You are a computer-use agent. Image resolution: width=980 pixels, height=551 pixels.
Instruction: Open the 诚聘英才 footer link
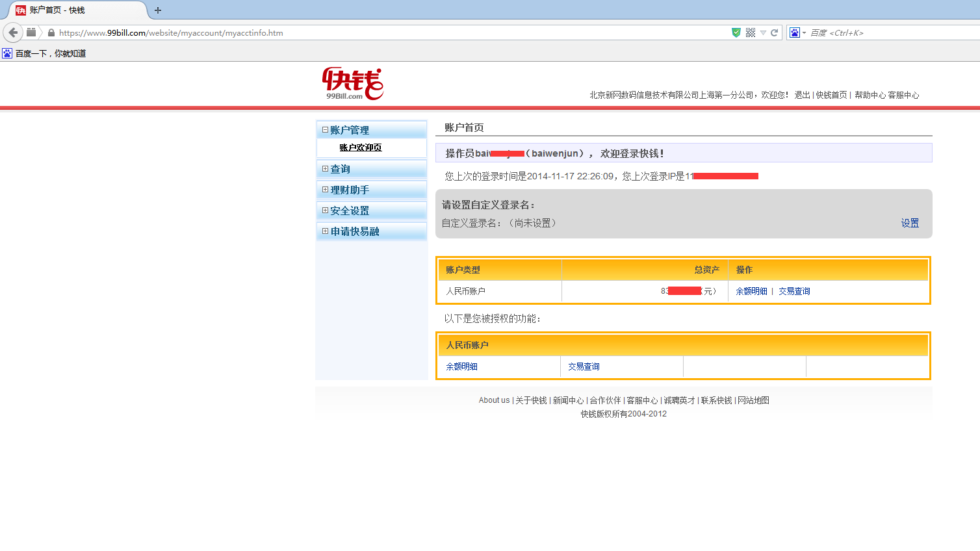tap(679, 400)
